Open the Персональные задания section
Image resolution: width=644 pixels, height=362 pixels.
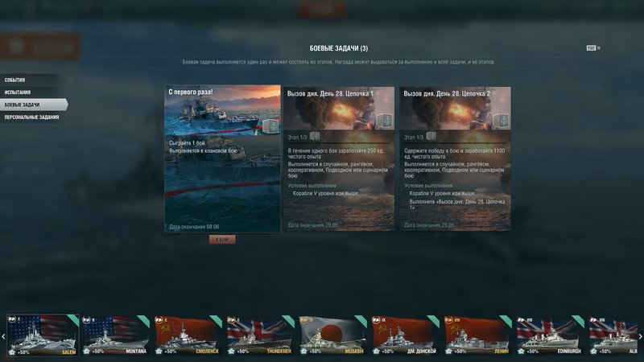(x=32, y=117)
